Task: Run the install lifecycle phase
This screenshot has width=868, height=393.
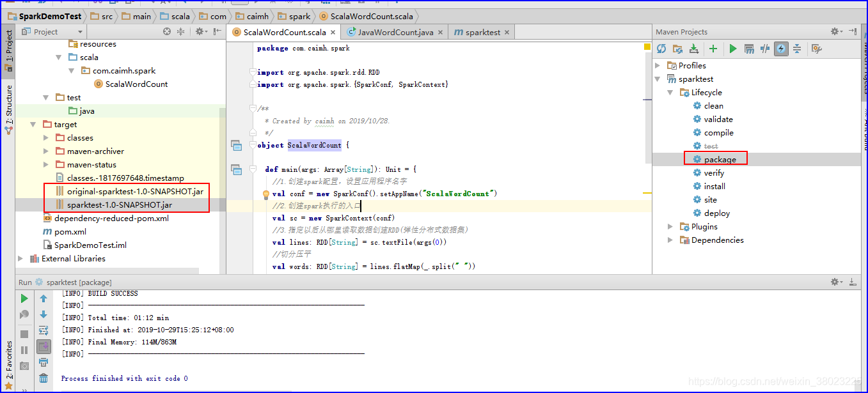Action: click(x=714, y=186)
